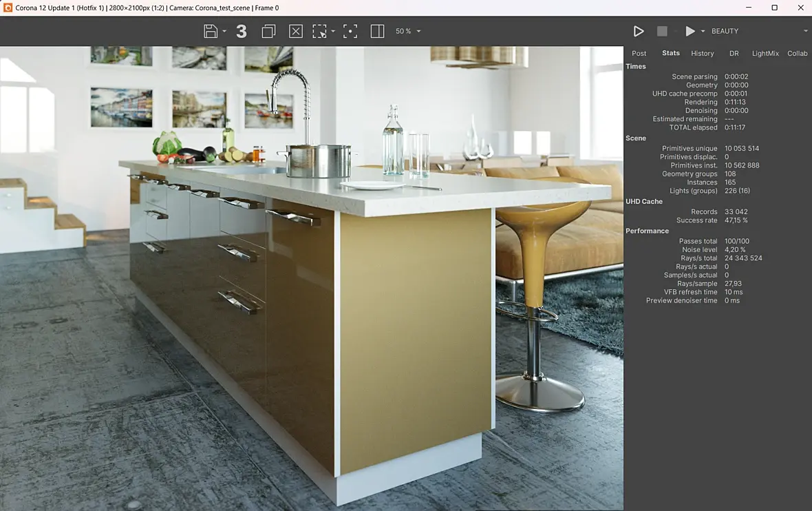Start rendering with the outlined play button
The image size is (812, 511).
[x=639, y=31]
